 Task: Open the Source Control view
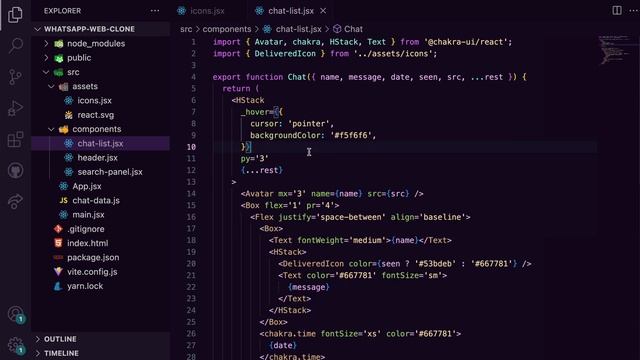pyautogui.click(x=15, y=77)
